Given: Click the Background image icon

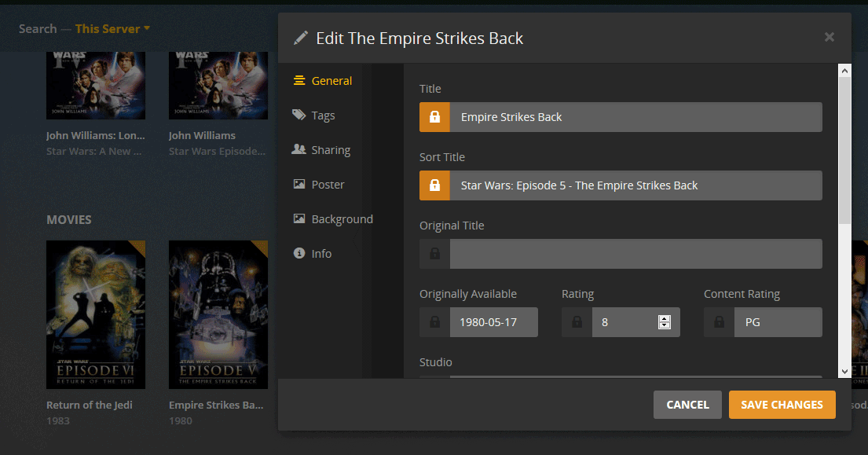Looking at the screenshot, I should [x=299, y=218].
